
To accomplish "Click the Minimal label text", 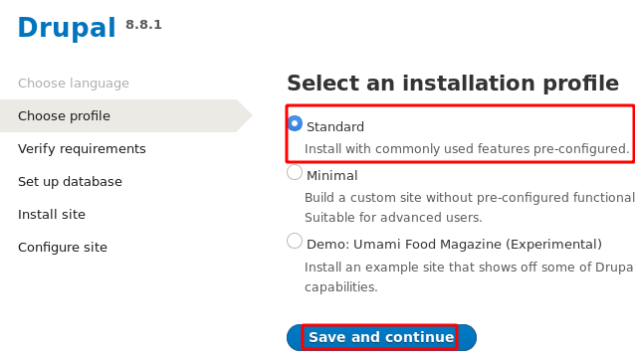I will (332, 175).
